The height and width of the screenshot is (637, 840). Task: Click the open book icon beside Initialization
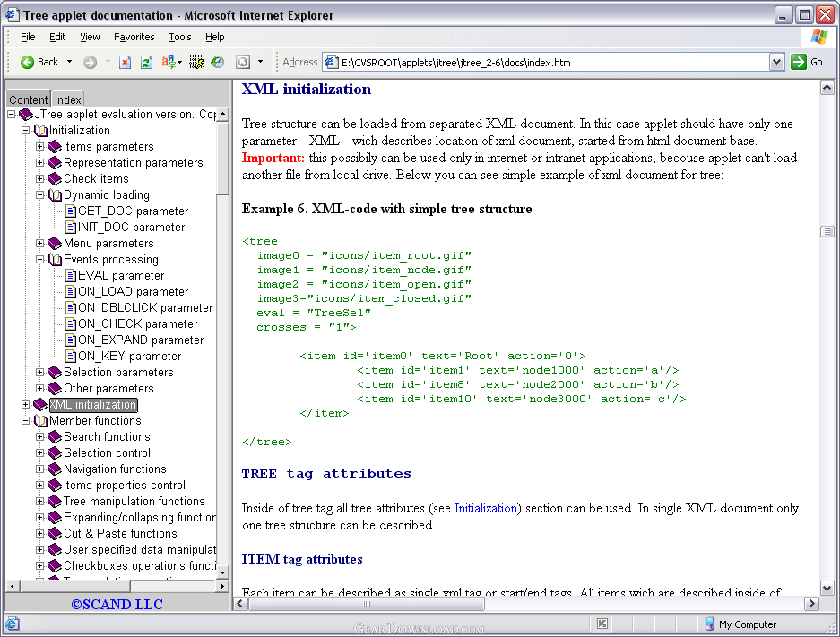click(x=40, y=131)
